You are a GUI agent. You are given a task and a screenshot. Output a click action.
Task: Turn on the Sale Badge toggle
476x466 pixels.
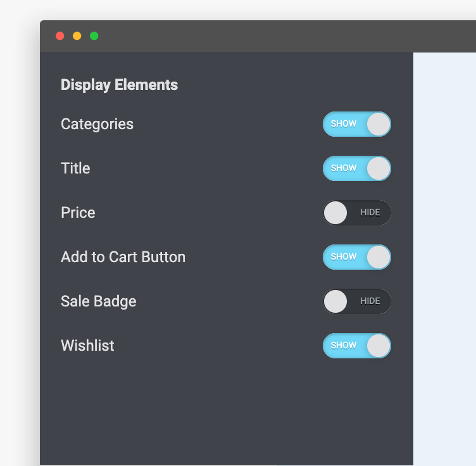point(356,301)
